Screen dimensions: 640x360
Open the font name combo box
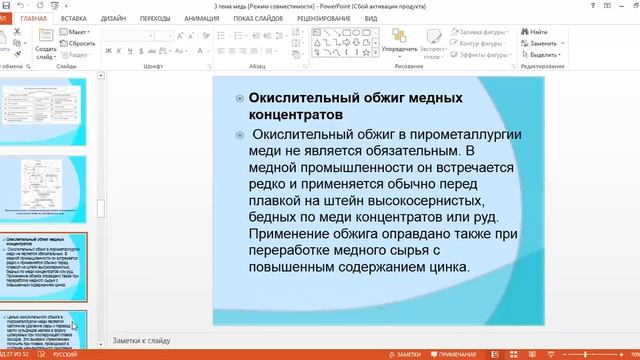pyautogui.click(x=129, y=36)
